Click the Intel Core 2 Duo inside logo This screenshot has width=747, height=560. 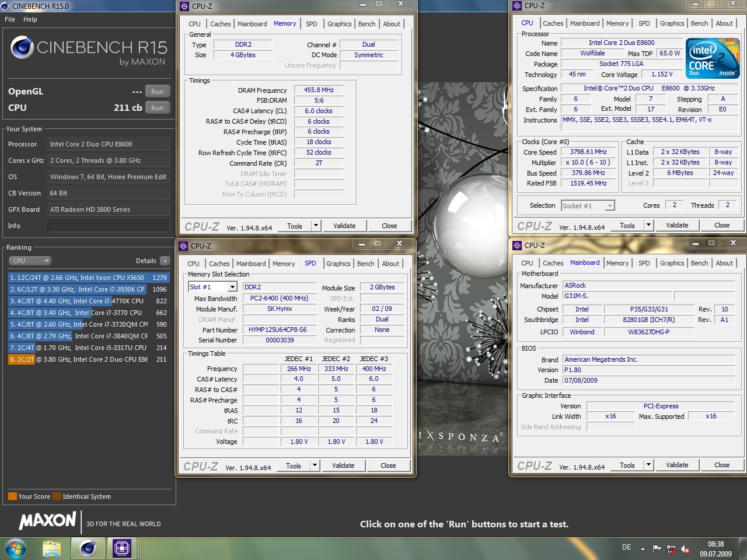713,58
